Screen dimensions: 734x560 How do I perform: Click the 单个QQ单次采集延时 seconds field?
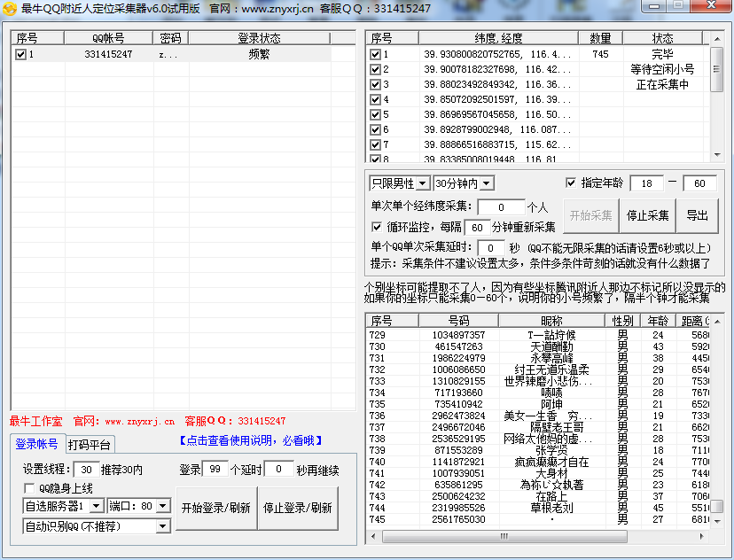point(490,248)
